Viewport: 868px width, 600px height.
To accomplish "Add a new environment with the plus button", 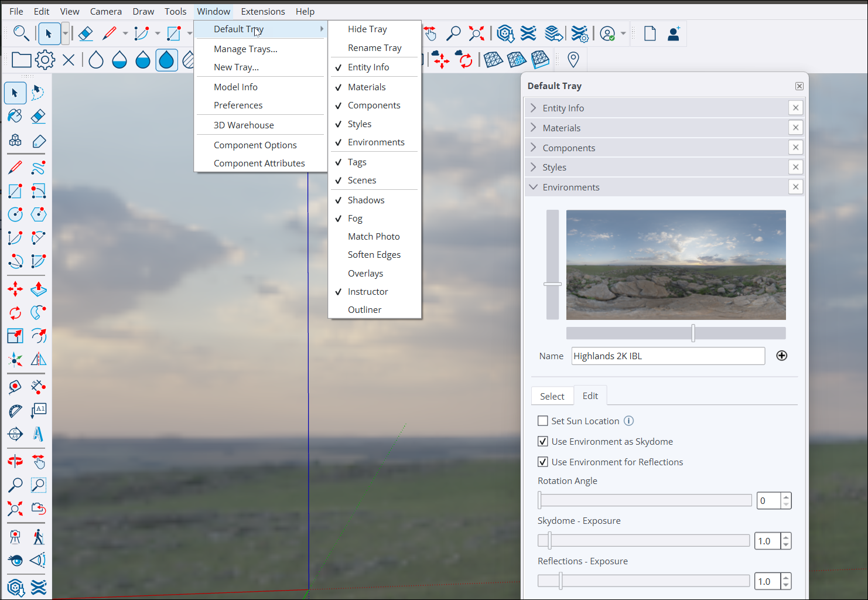I will tap(781, 356).
